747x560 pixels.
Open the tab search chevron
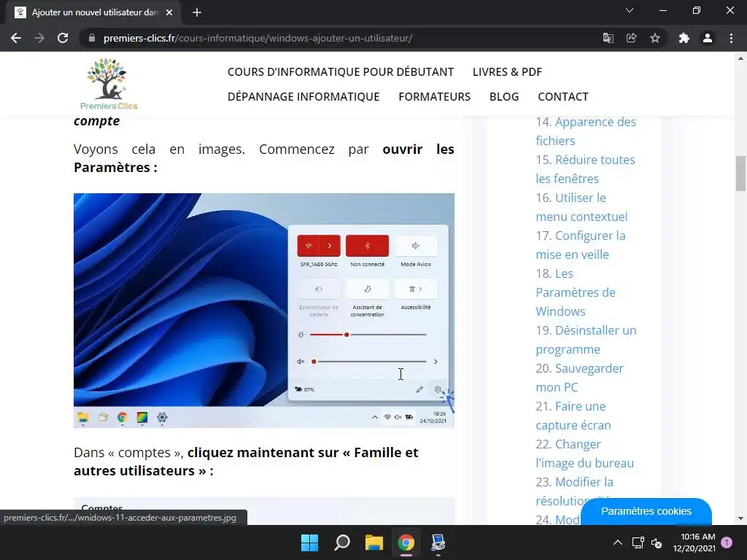point(630,10)
